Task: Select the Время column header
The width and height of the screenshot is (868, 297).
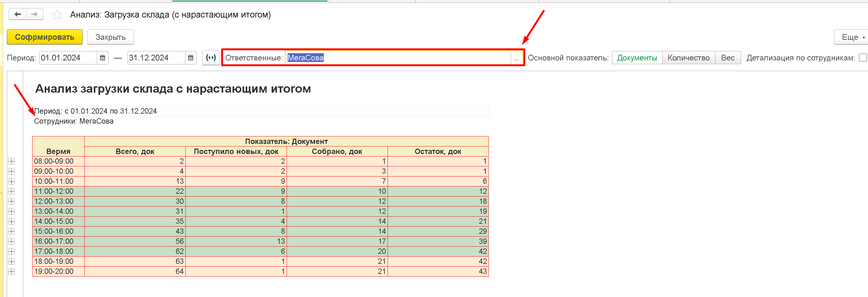Action: click(58, 146)
